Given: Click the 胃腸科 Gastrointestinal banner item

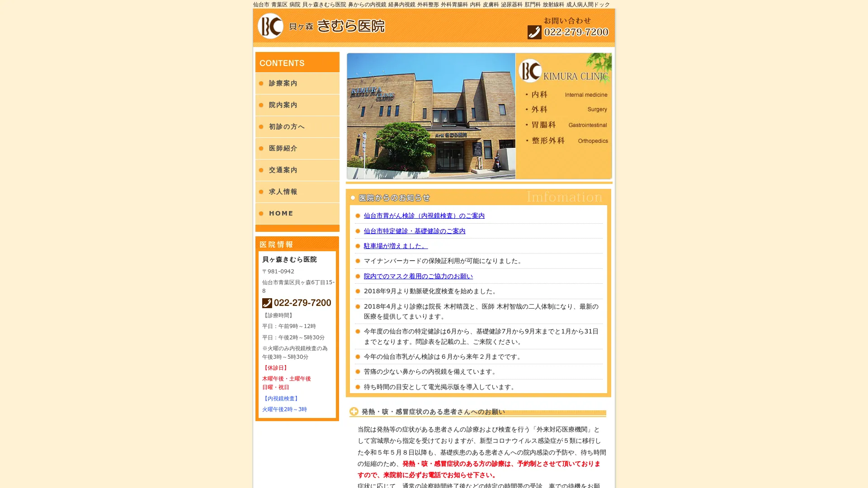Looking at the screenshot, I should (566, 125).
